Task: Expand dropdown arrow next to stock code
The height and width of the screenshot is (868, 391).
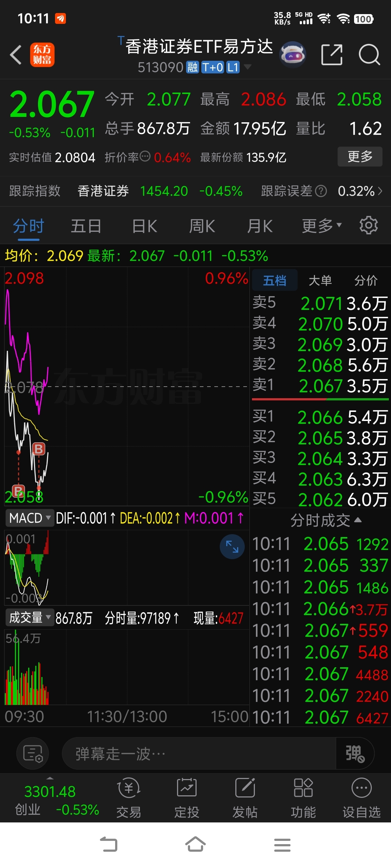Action: click(248, 67)
